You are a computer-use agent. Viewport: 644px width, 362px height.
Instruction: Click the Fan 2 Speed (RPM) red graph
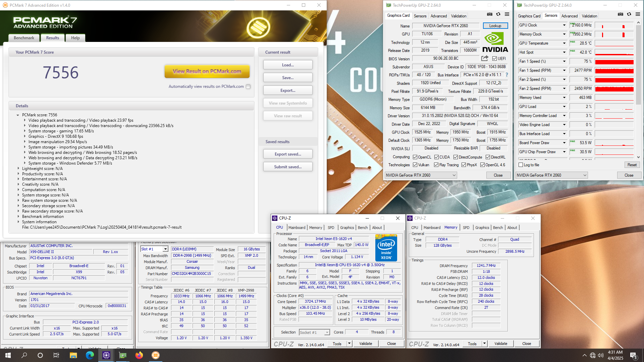coord(614,88)
